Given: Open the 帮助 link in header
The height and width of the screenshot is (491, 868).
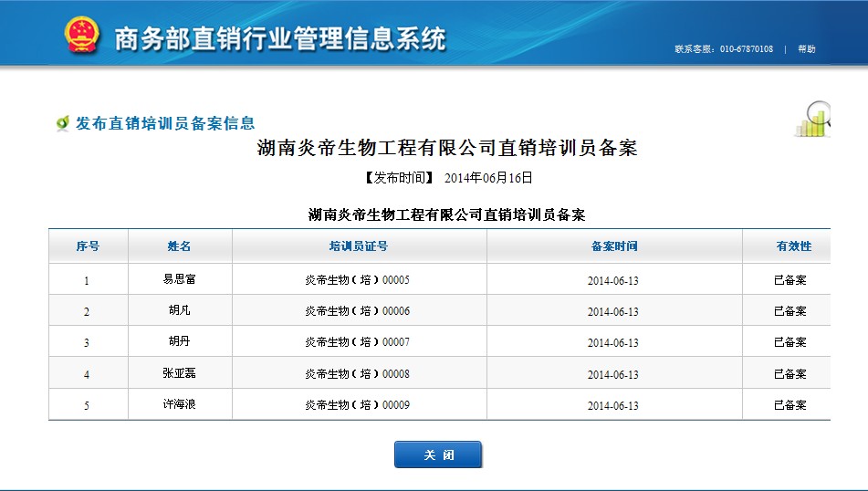Looking at the screenshot, I should click(806, 49).
